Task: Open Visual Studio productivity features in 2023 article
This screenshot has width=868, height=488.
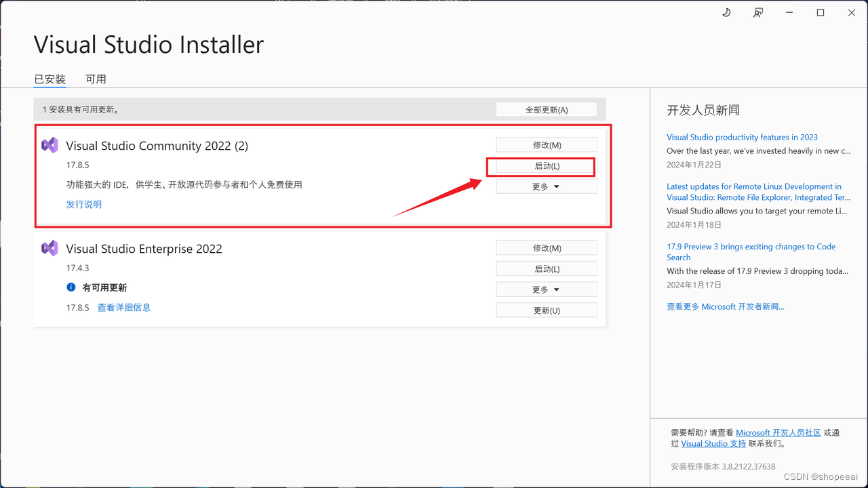Action: (x=742, y=137)
